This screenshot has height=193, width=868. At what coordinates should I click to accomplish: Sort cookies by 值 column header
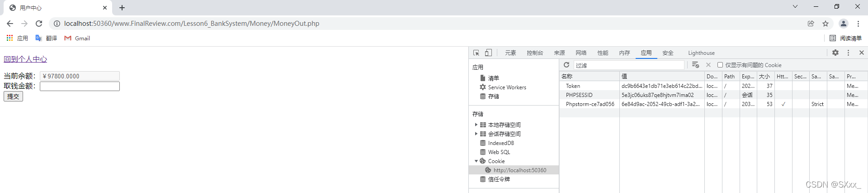coord(662,76)
